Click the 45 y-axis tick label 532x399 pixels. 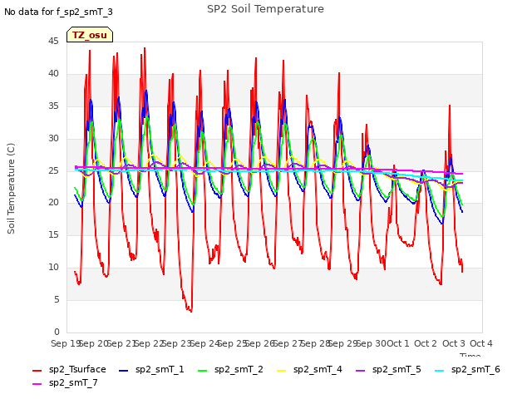[x=53, y=41]
